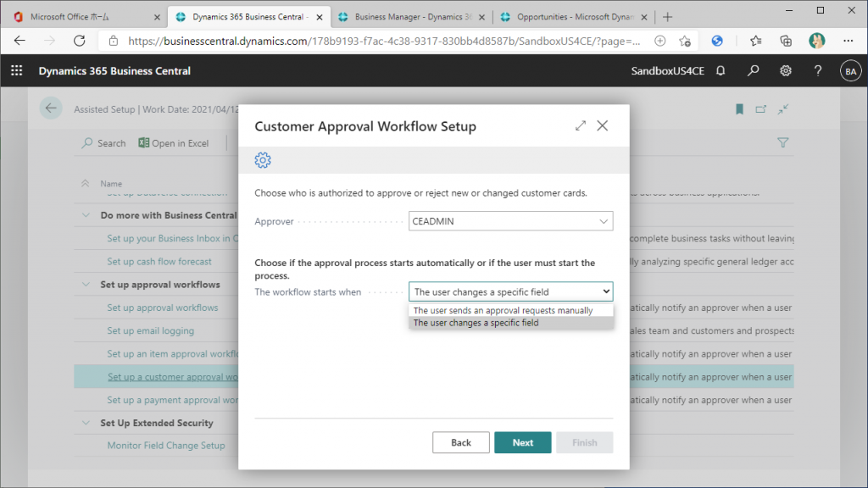Open Assisted Setup page in new window
This screenshot has width=868, height=488.
click(x=760, y=109)
